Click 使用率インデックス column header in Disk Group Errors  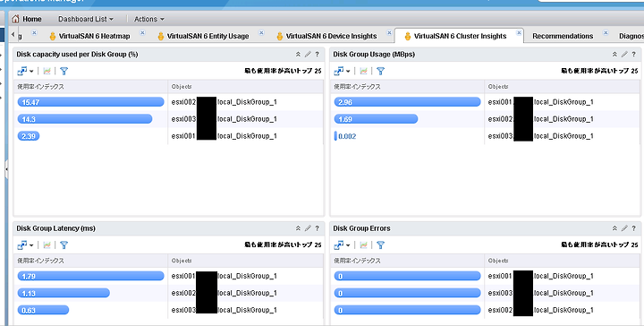click(357, 261)
